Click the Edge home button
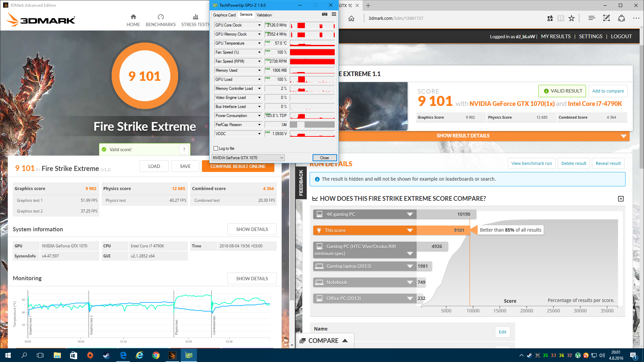 click(x=351, y=18)
